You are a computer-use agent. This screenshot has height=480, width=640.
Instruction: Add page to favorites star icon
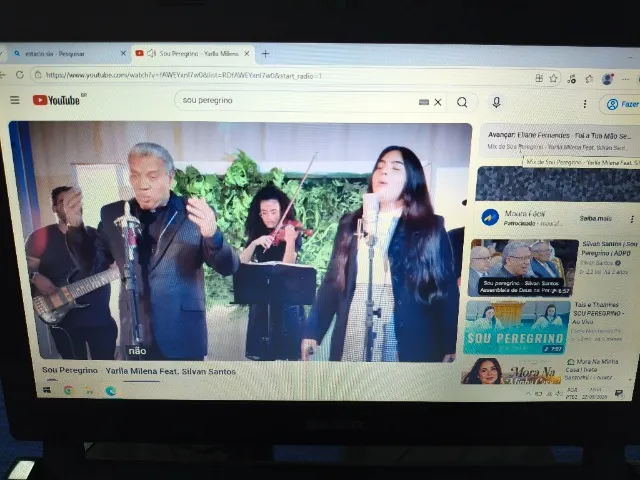553,78
